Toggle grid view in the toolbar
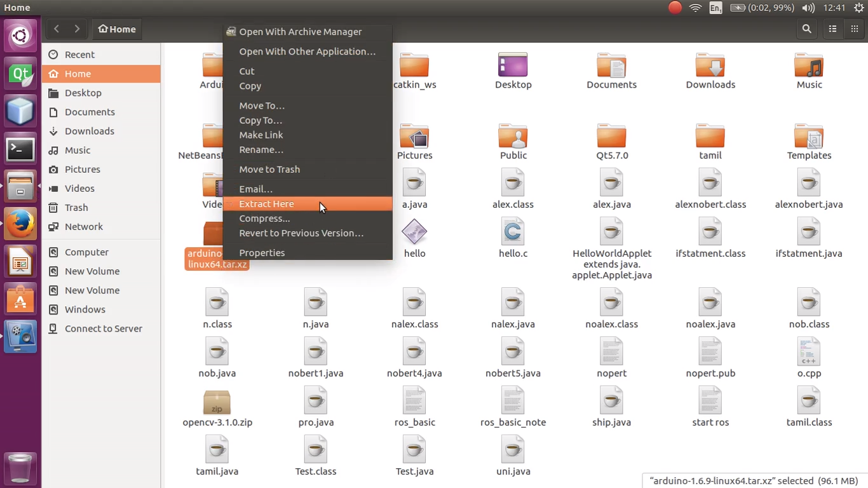The height and width of the screenshot is (488, 868). click(x=854, y=29)
